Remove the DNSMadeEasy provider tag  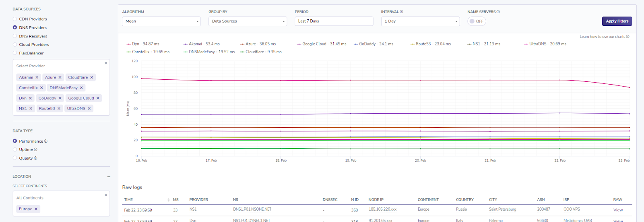coord(81,88)
